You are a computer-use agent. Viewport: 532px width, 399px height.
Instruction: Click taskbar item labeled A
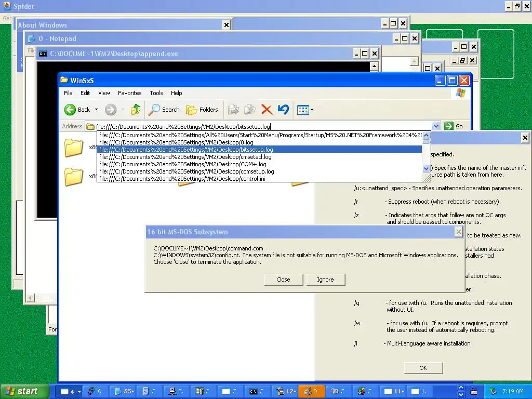95,392
